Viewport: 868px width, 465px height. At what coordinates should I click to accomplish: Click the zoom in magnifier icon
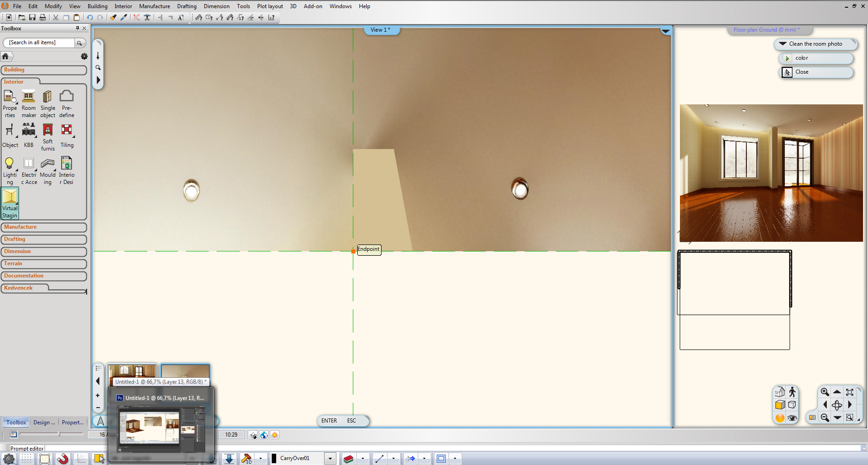pos(825,392)
